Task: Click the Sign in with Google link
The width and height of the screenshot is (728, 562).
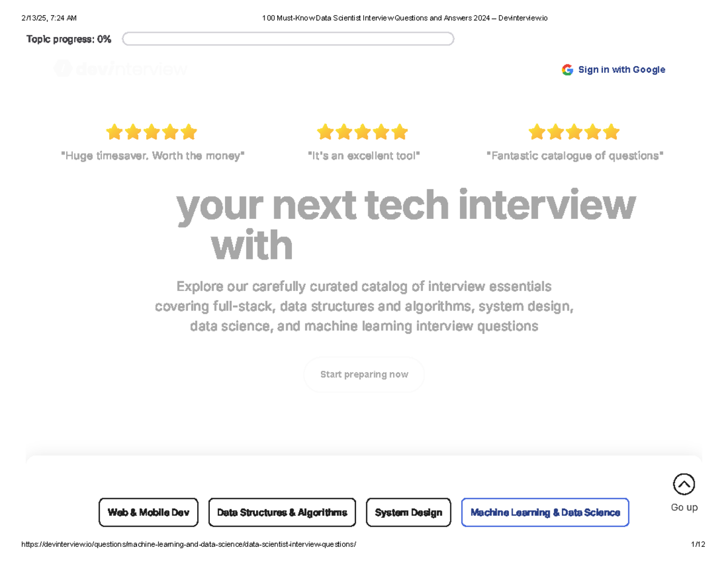Action: click(x=622, y=69)
